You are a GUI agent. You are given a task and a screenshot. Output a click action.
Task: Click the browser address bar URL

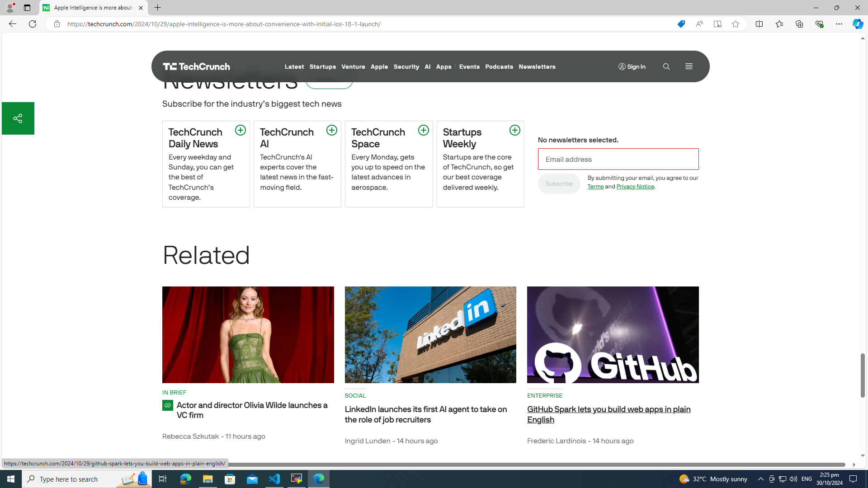point(224,24)
